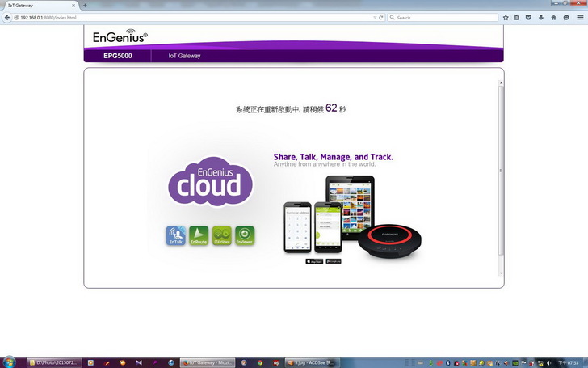
Task: Bookmark this page with the star icon
Action: [506, 17]
